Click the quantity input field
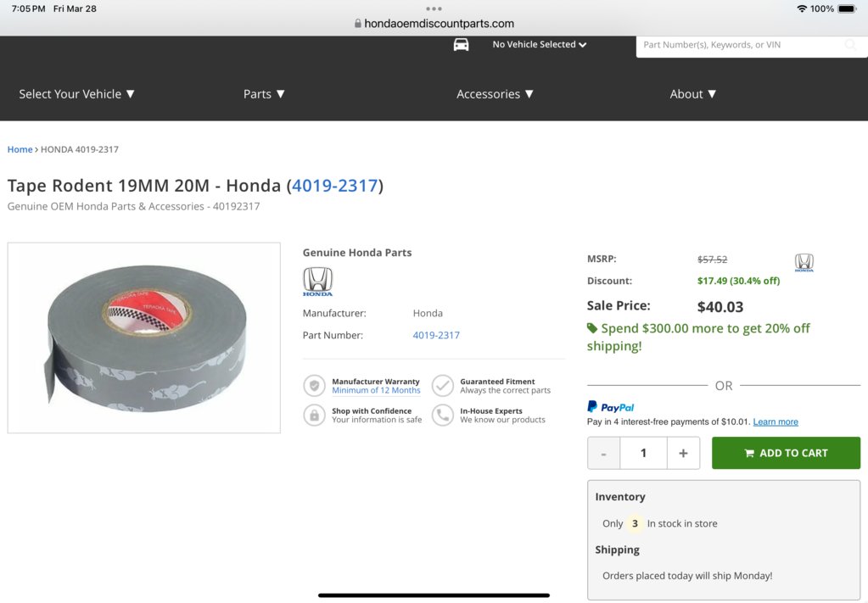The image size is (868, 603). pos(643,453)
